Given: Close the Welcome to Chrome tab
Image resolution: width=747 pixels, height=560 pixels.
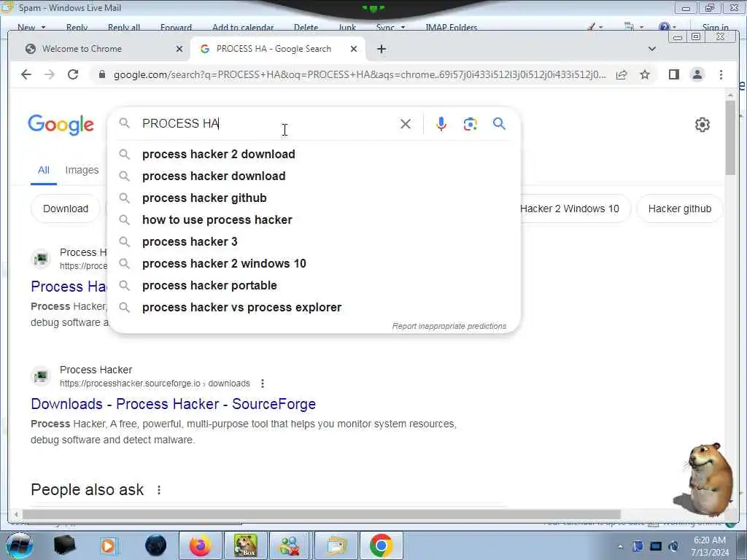Looking at the screenshot, I should (x=179, y=49).
